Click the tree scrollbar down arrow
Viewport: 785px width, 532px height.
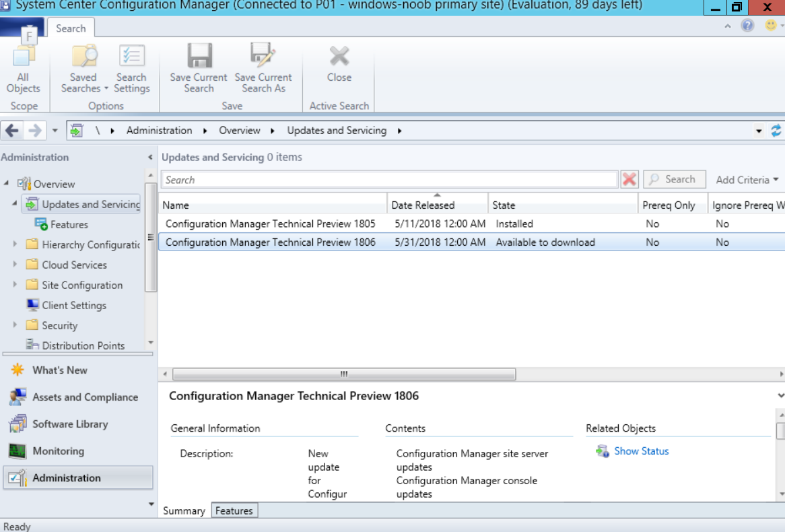click(x=151, y=343)
